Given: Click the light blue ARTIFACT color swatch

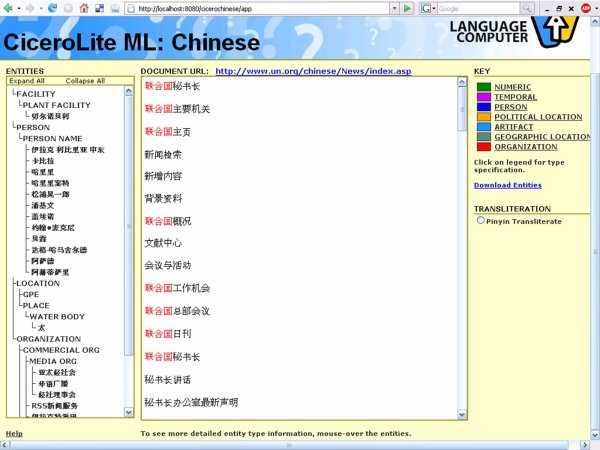Looking at the screenshot, I should [484, 127].
